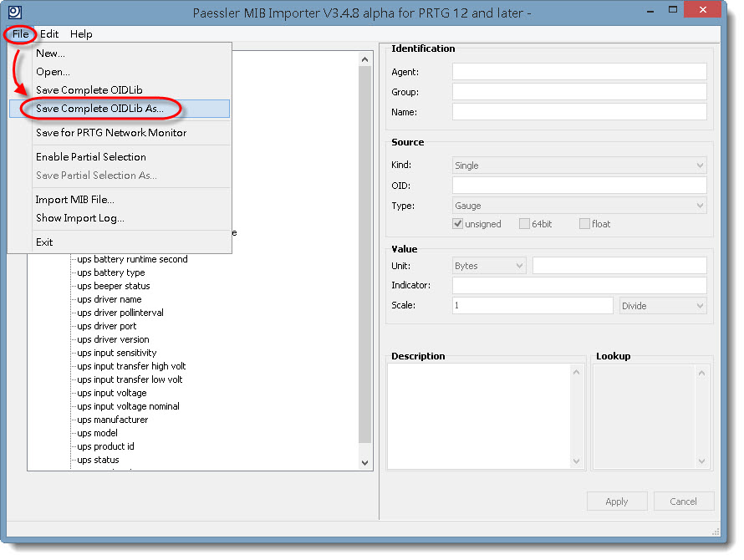
Task: Minimize the MIB Importer window
Action: 650,10
